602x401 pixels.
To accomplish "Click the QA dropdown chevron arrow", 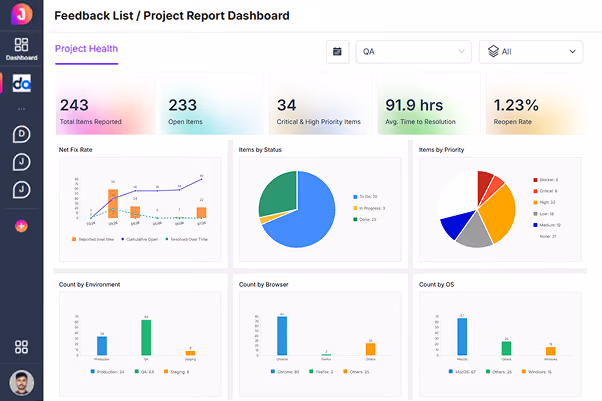I will [461, 51].
